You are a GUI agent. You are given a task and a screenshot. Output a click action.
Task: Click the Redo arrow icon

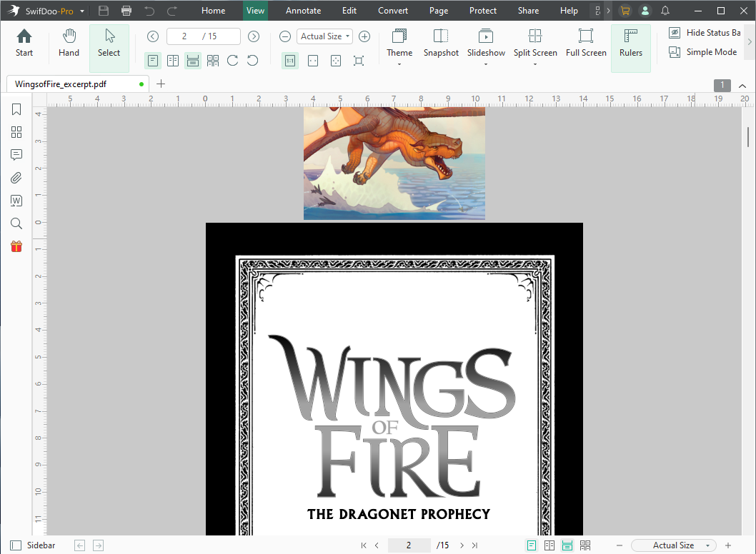(172, 11)
